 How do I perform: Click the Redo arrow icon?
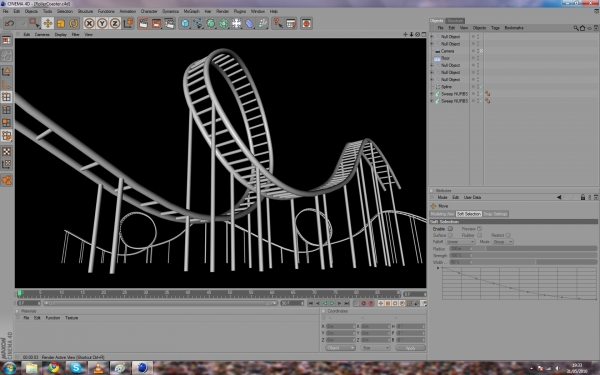(x=21, y=23)
